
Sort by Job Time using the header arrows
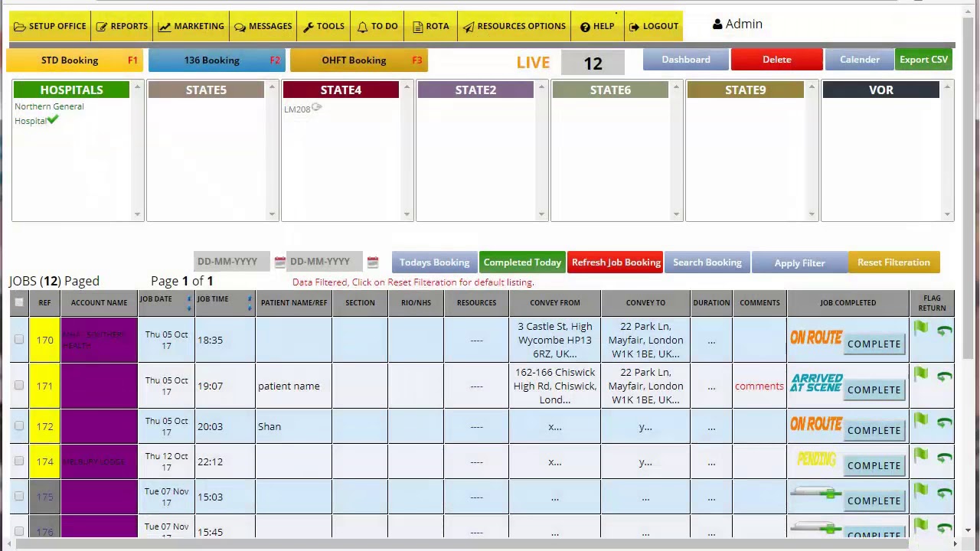pos(249,303)
